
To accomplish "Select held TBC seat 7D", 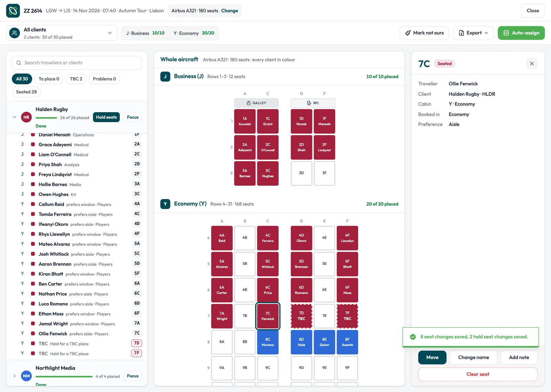I will click(301, 316).
